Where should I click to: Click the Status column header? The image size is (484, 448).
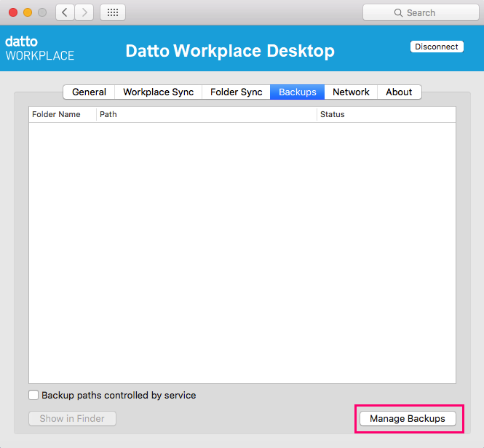coord(386,114)
